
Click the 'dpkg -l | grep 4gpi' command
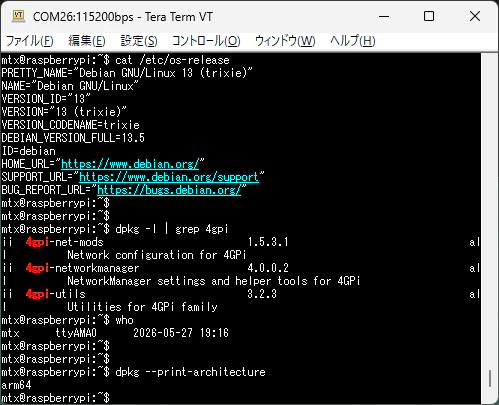pyautogui.click(x=172, y=229)
